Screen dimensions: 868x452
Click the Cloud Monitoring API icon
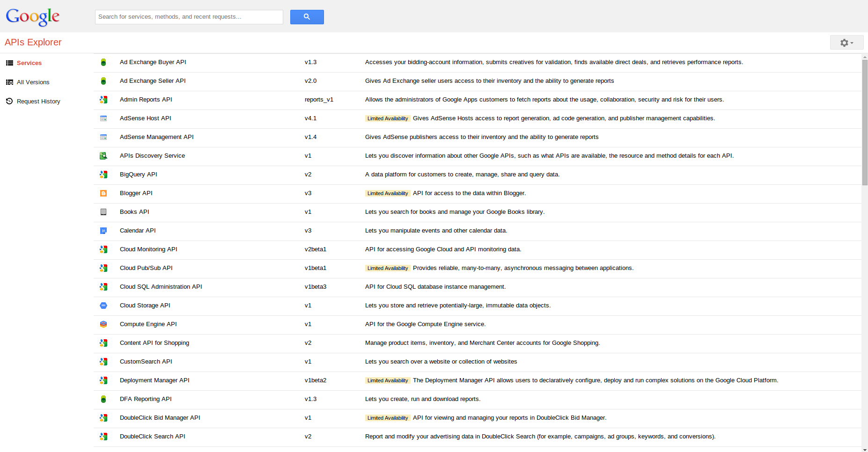[x=103, y=249]
